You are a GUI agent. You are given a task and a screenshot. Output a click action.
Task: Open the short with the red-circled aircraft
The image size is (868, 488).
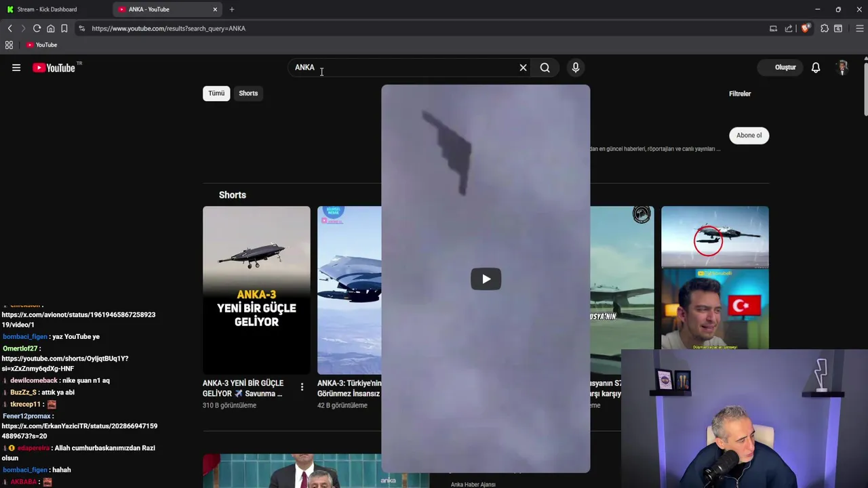tap(715, 278)
